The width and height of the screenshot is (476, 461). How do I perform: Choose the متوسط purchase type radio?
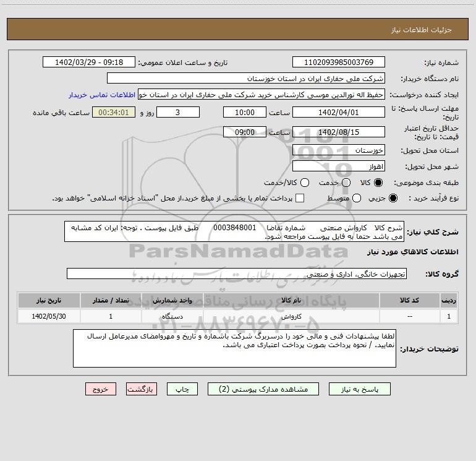coord(346,198)
